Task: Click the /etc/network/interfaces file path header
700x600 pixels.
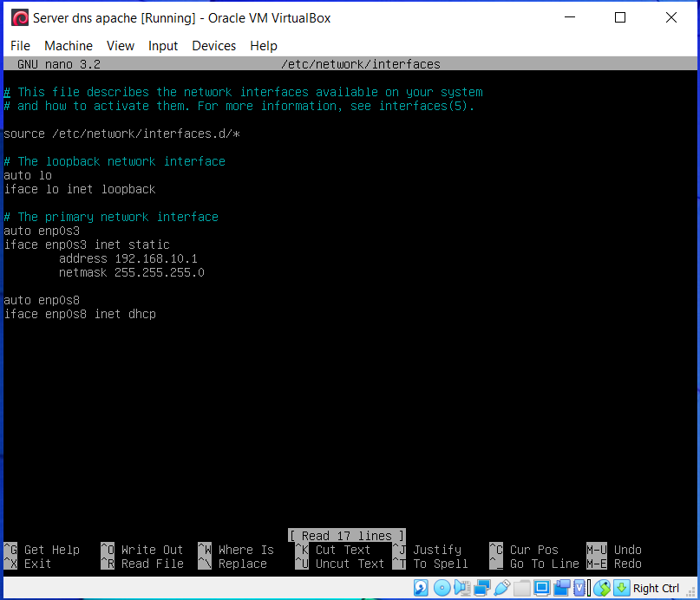Action: point(361,64)
